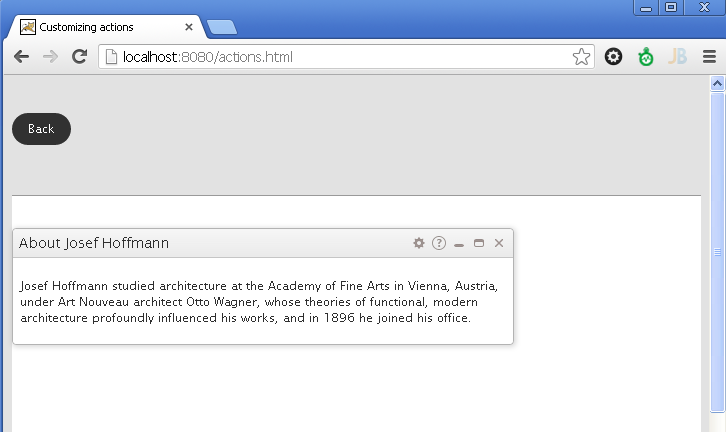726x432 pixels.
Task: Close the Customizing actions tab
Action: (189, 27)
